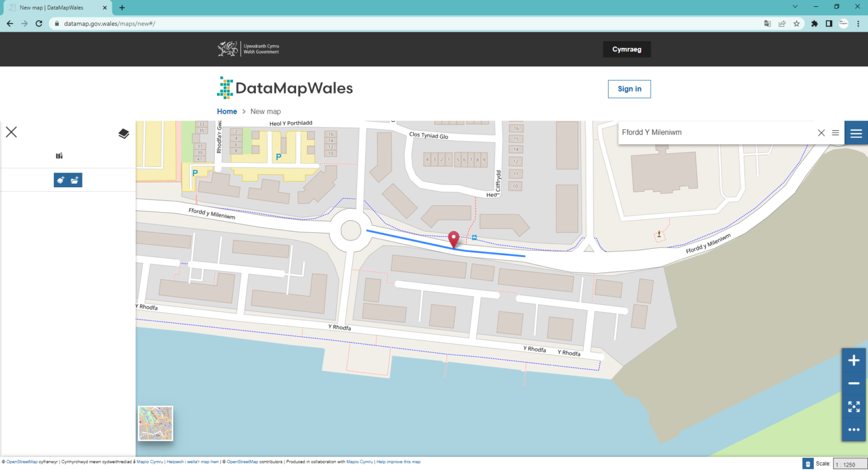Switch language to Cymraeg
The width and height of the screenshot is (868, 470).
pyautogui.click(x=627, y=49)
